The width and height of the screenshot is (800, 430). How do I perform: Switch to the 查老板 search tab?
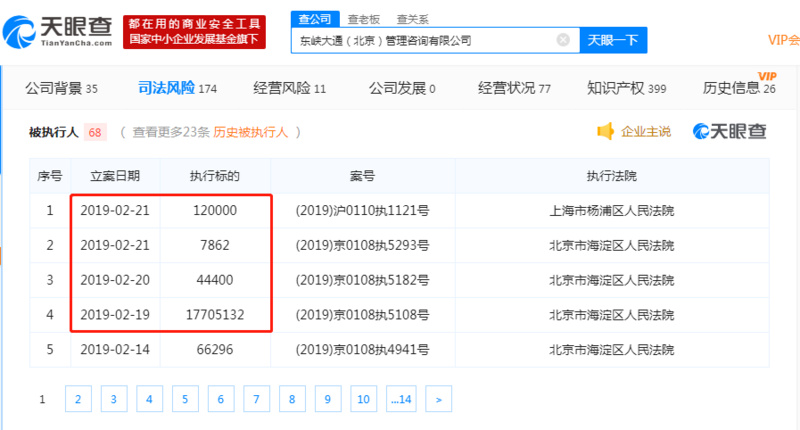[x=363, y=19]
